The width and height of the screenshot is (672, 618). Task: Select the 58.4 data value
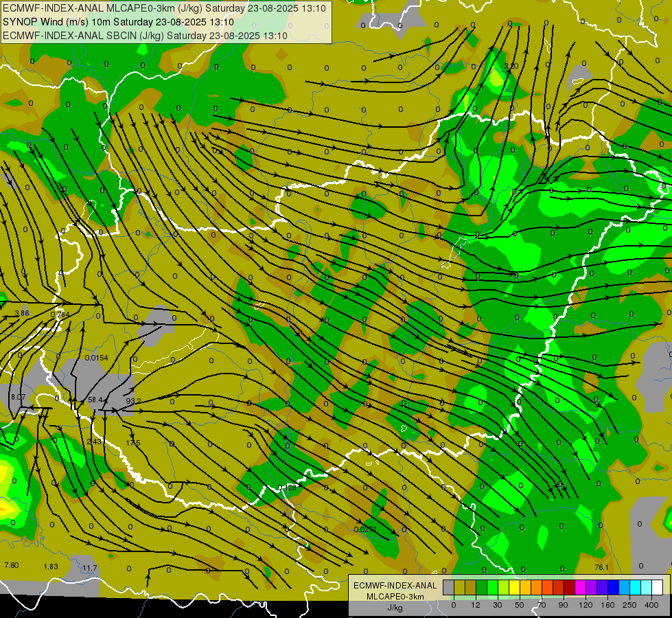95,400
